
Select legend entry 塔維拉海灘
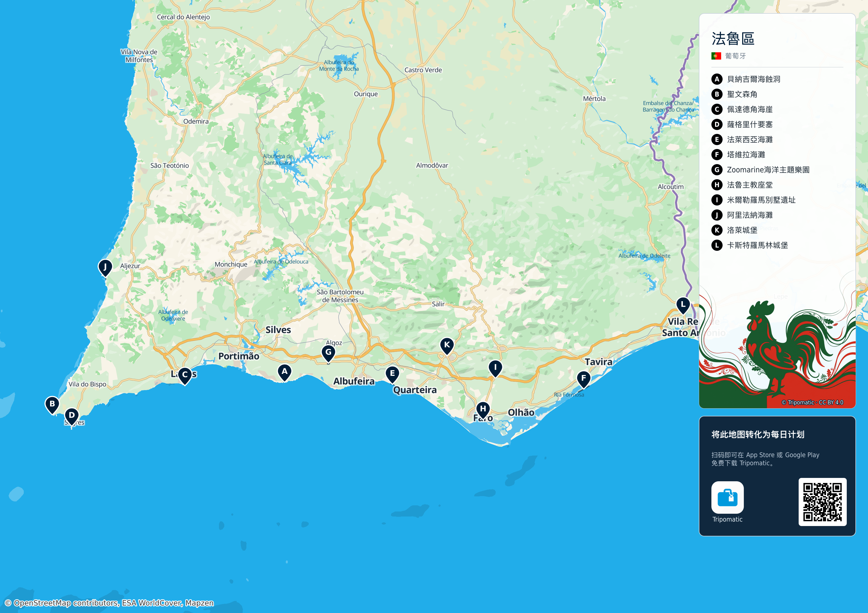(746, 155)
